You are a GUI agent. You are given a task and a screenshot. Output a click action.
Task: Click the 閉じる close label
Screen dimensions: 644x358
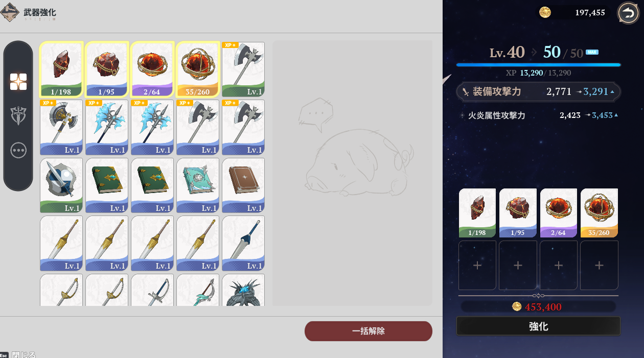[24, 354]
